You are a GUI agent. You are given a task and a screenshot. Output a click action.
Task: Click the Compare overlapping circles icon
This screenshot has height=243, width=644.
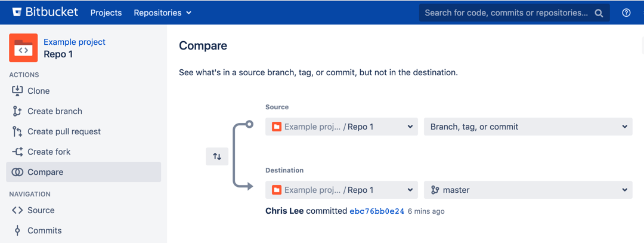coord(17,173)
